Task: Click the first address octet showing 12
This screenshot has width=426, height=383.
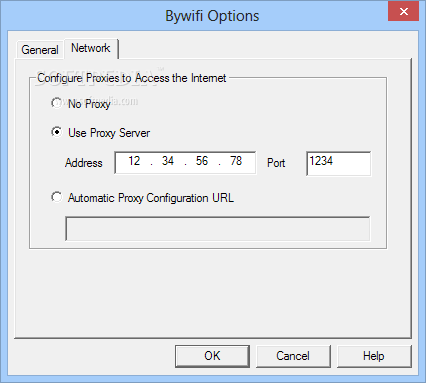Action: click(134, 161)
